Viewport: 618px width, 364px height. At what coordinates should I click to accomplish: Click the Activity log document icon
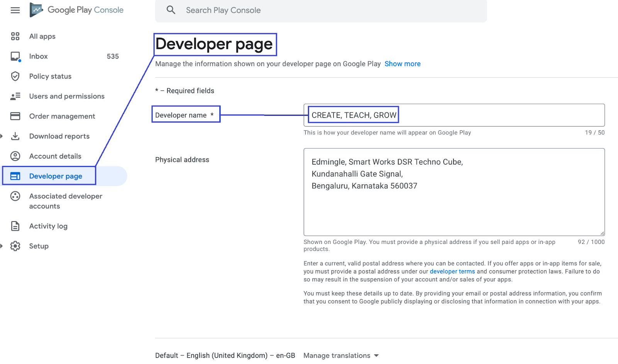coord(15,226)
